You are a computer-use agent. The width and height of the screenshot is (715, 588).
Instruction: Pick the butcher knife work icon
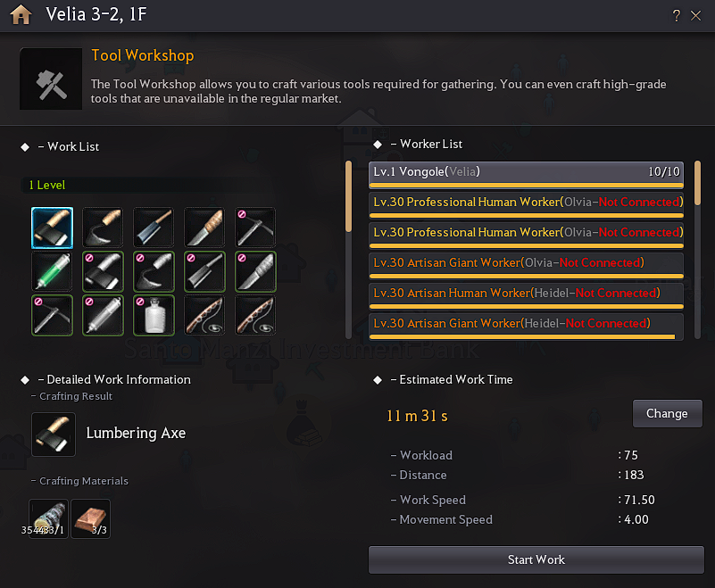[154, 228]
